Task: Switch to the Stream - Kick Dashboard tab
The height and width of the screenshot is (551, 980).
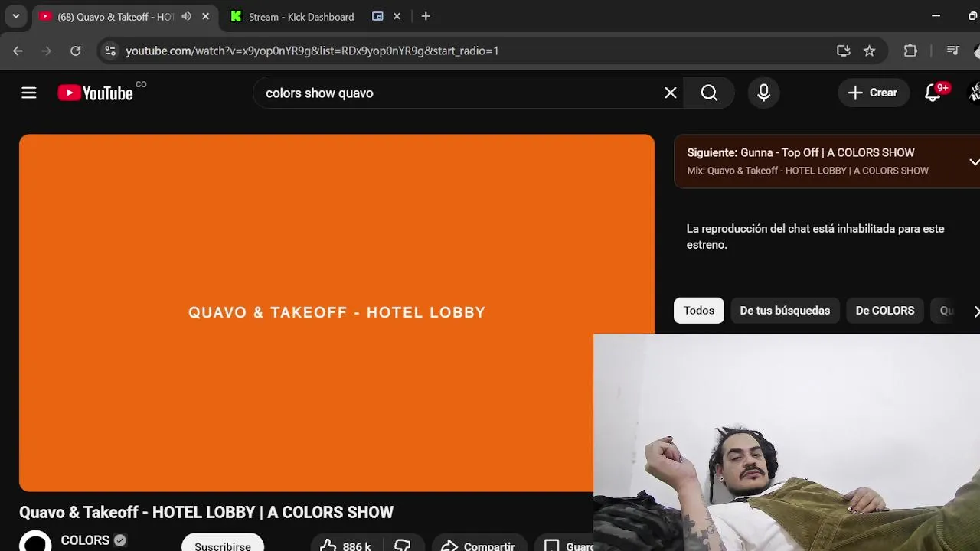Action: click(x=301, y=16)
